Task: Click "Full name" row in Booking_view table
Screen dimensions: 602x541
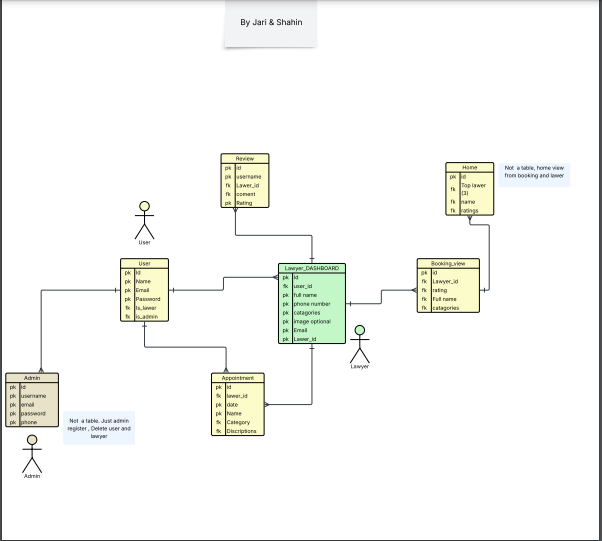Action: 448,299
